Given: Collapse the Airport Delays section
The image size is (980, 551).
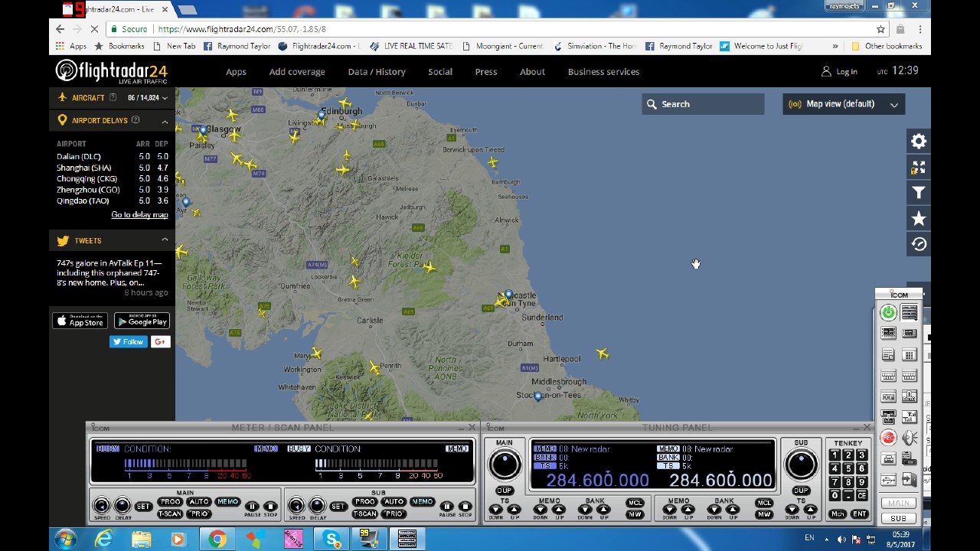Looking at the screenshot, I should [165, 121].
